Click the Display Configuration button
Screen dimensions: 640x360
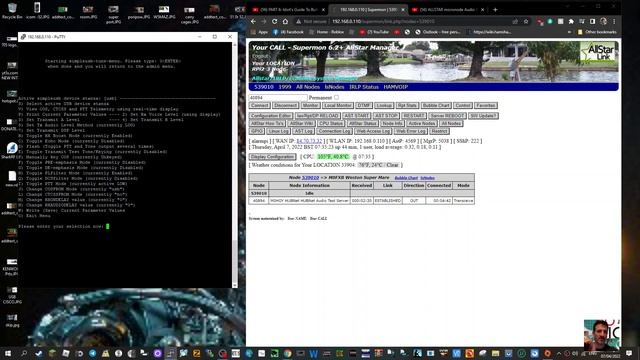coord(273,157)
